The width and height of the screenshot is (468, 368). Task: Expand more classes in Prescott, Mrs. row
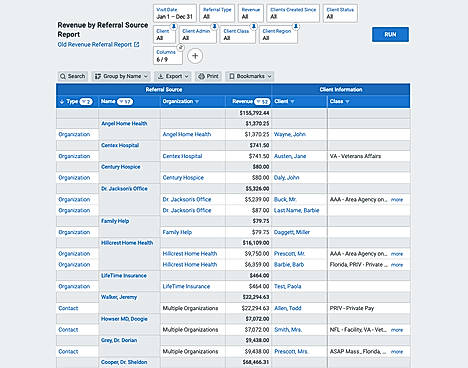point(397,352)
